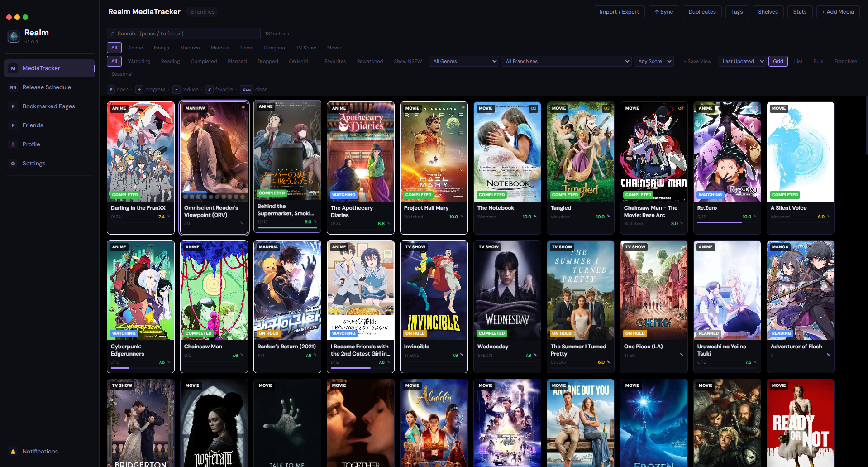This screenshot has width=868, height=467.
Task: Open MediaTracker via its M sidebar icon
Action: pos(13,68)
